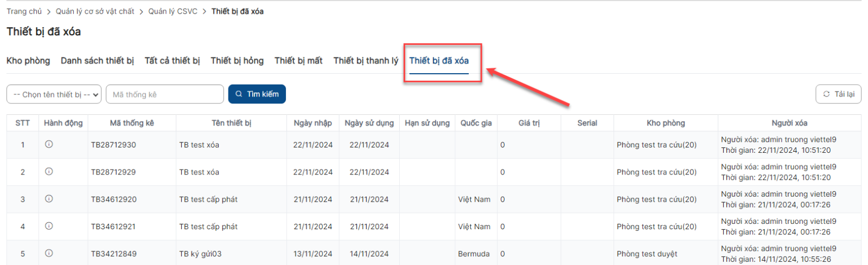868x265 pixels.
Task: Click info icon for device TB28712929
Action: click(49, 172)
